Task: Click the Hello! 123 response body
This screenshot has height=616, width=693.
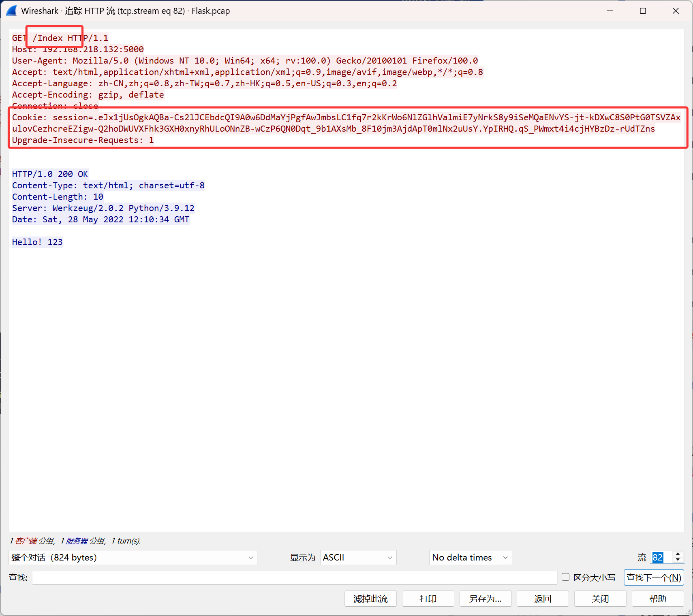Action: 37,242
